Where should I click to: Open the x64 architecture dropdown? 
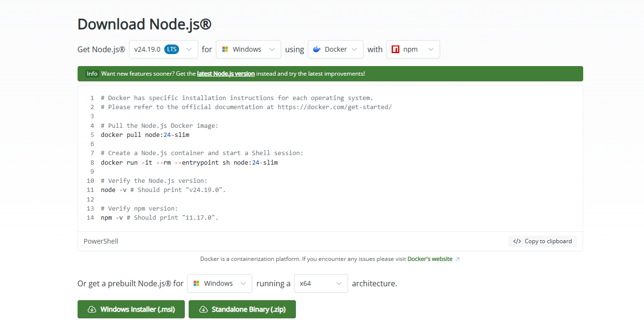tap(321, 283)
